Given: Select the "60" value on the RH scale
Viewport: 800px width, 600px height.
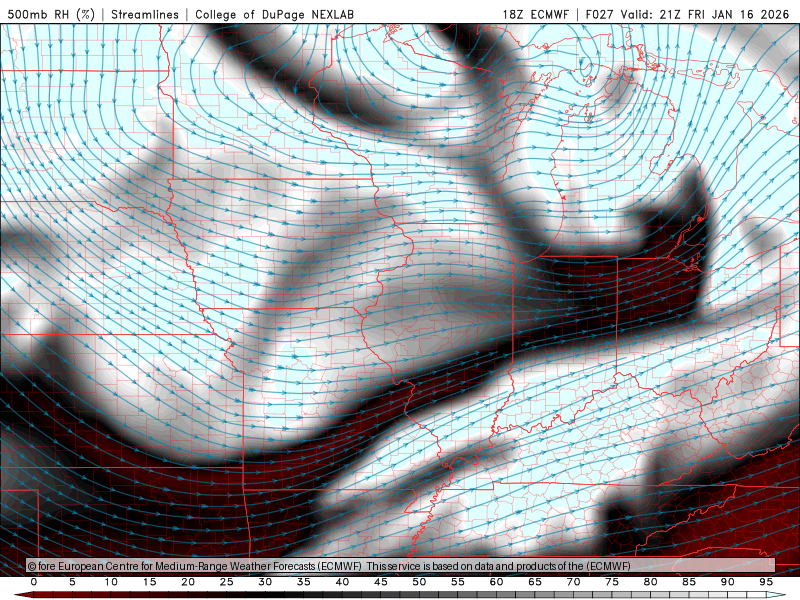Looking at the screenshot, I should click(x=496, y=582).
